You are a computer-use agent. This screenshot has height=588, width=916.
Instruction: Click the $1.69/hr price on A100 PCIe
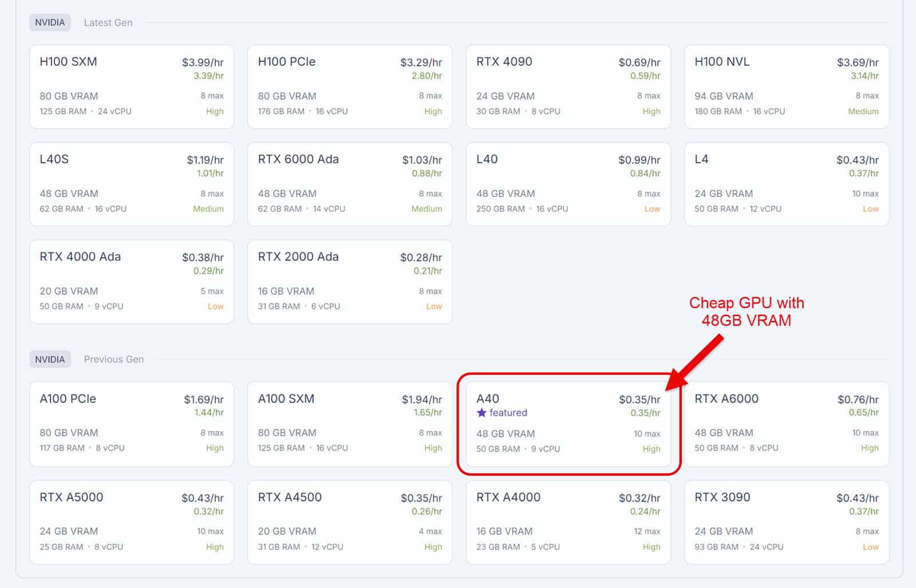coord(204,399)
